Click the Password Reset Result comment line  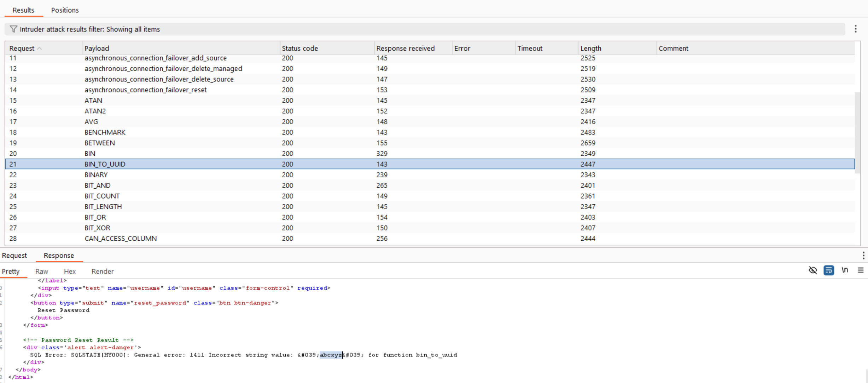click(78, 340)
